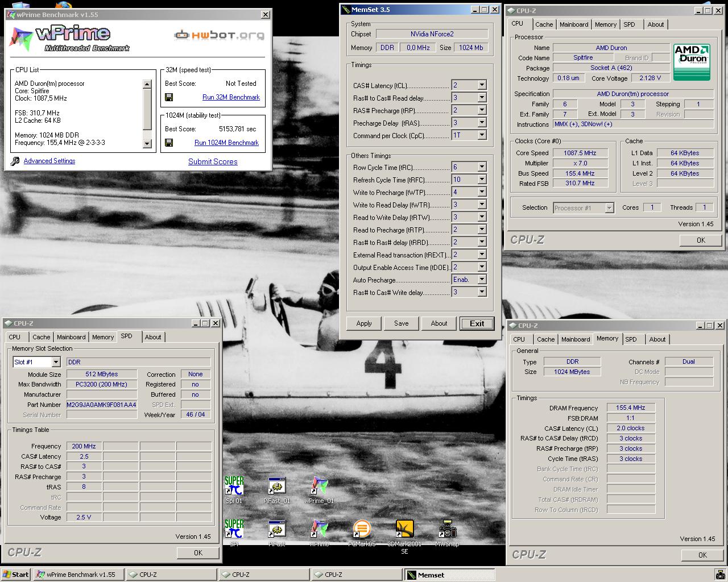Image resolution: width=728 pixels, height=582 pixels.
Task: Click OK in the top-right CPU-Z window
Action: [x=701, y=240]
